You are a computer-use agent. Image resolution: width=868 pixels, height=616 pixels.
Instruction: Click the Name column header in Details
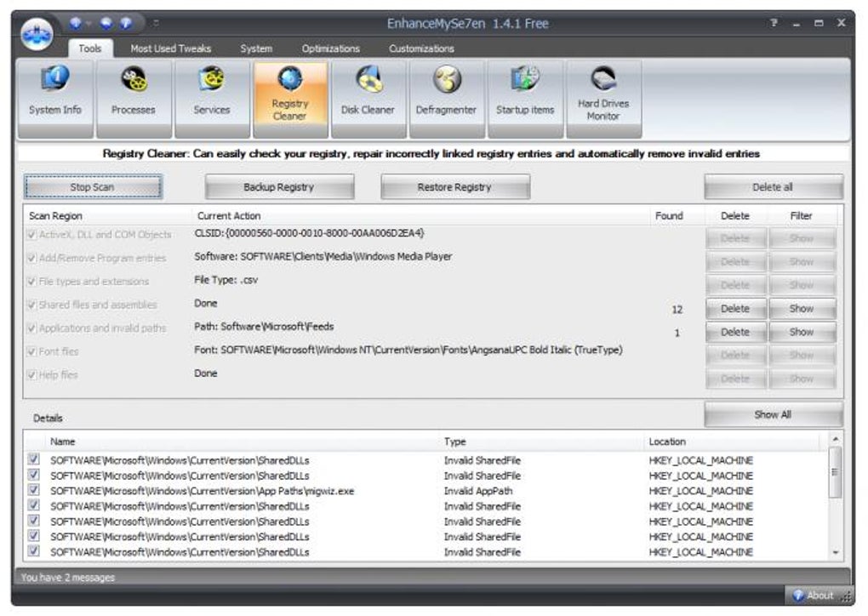tap(63, 442)
